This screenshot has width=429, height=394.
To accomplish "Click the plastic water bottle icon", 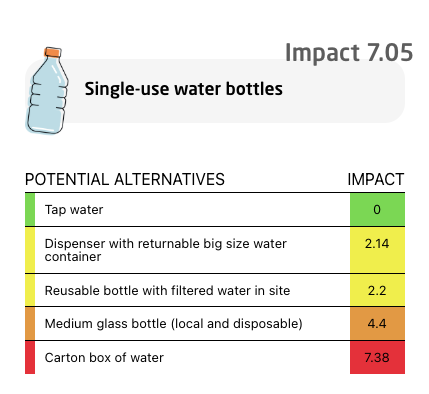I will coord(47,91).
